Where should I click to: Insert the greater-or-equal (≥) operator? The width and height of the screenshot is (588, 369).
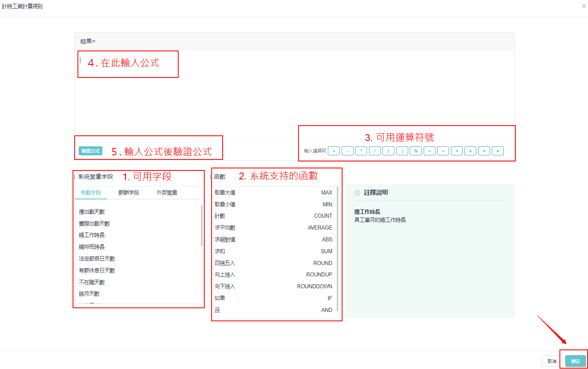point(470,151)
